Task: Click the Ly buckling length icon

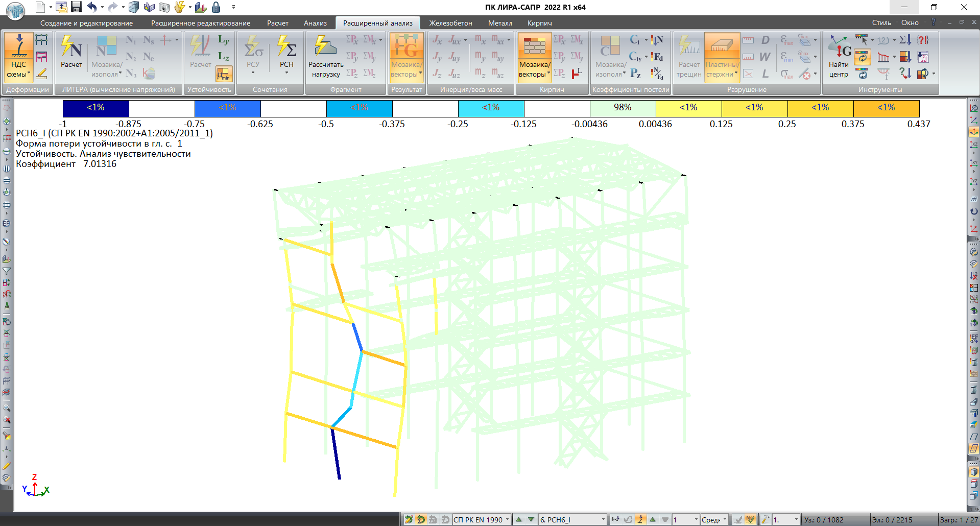Action: 223,40
